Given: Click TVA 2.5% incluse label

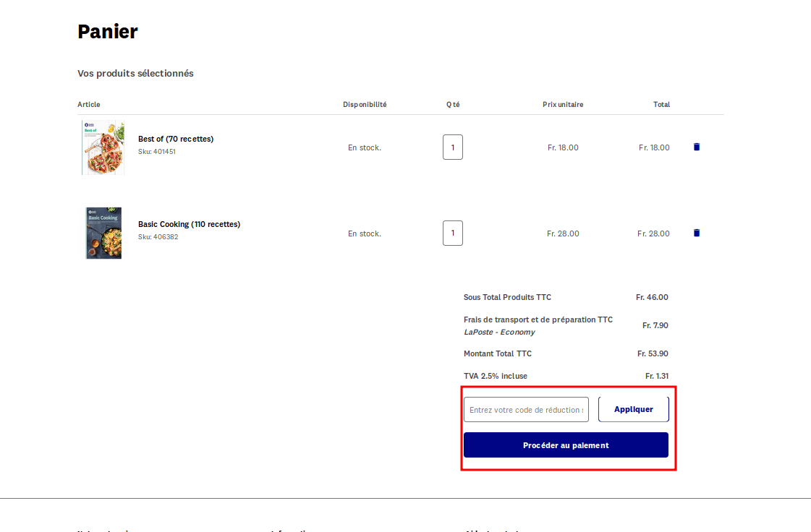Looking at the screenshot, I should tap(496, 376).
